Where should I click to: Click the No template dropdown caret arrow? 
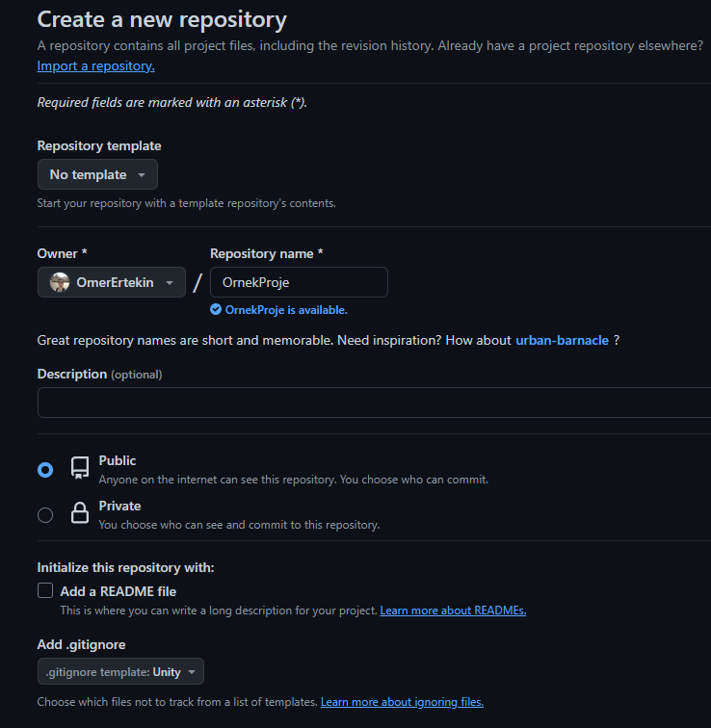[x=142, y=174]
